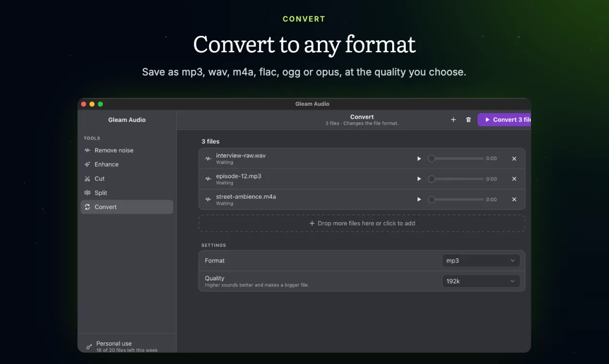Image resolution: width=609 pixels, height=364 pixels.
Task: Click the waveform icon beside street-ambience.m4a
Action: tap(208, 200)
